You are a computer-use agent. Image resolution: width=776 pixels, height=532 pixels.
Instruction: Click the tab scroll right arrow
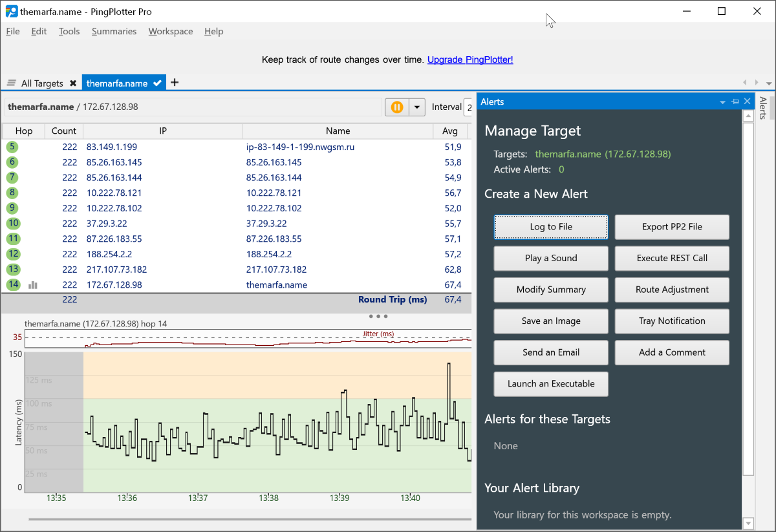(x=757, y=83)
